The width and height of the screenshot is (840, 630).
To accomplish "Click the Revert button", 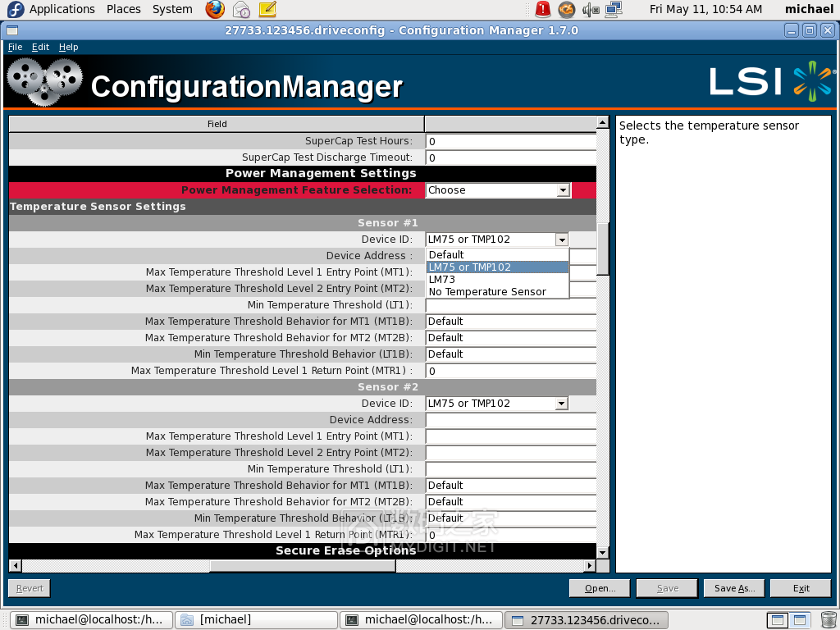I will [30, 588].
